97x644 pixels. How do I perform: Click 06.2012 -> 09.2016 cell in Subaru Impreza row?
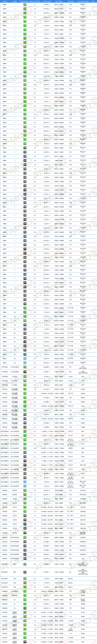coord(47,591)
